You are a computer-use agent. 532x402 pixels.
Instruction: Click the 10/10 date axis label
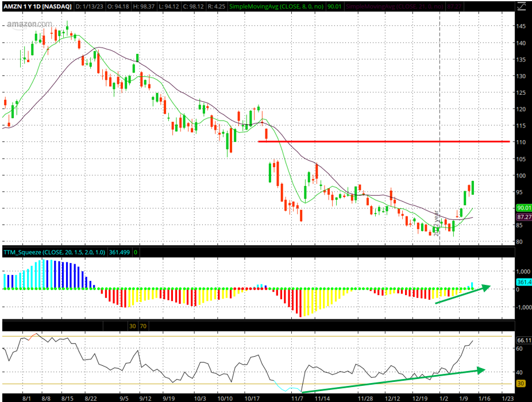(x=225, y=399)
